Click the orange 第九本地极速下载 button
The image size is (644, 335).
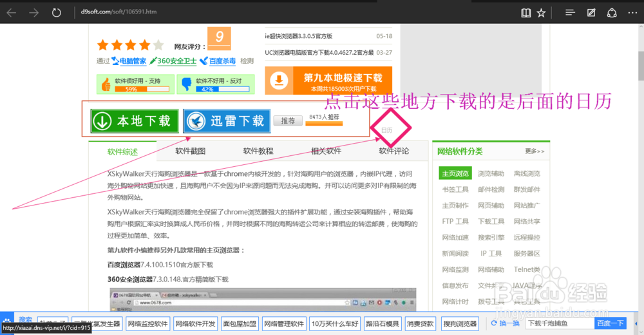point(328,81)
